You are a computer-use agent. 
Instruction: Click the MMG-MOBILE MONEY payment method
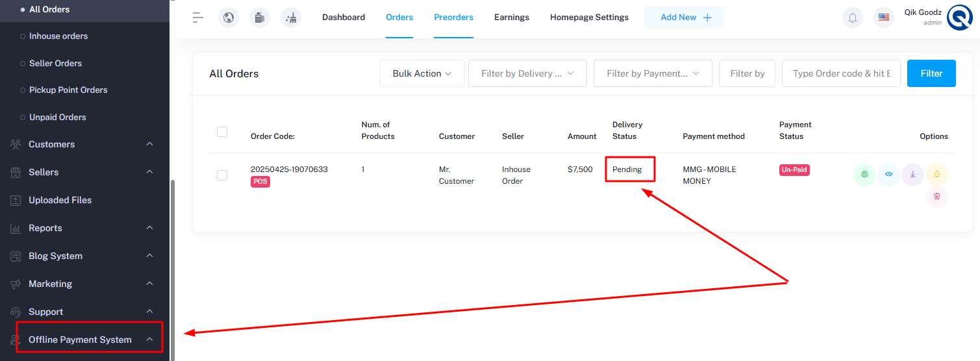(710, 175)
